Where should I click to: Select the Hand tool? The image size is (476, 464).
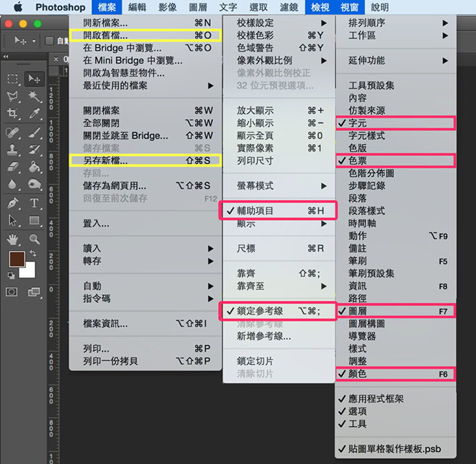point(13,239)
